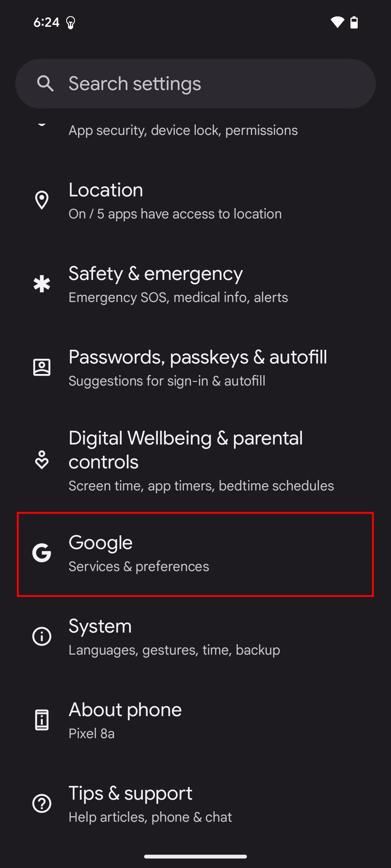391x868 pixels.
Task: Tap the Digital Wellbeing heart icon
Action: [42, 460]
